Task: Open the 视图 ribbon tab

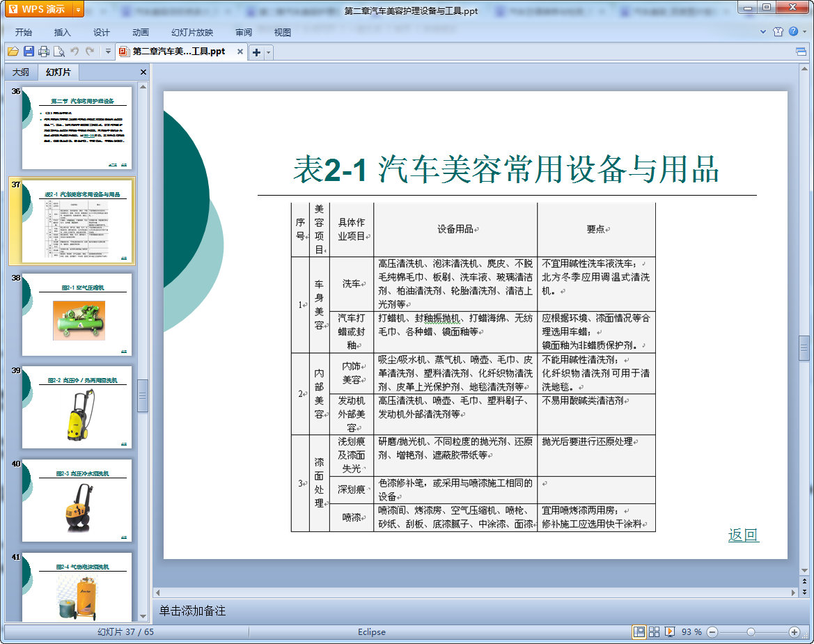Action: [283, 32]
